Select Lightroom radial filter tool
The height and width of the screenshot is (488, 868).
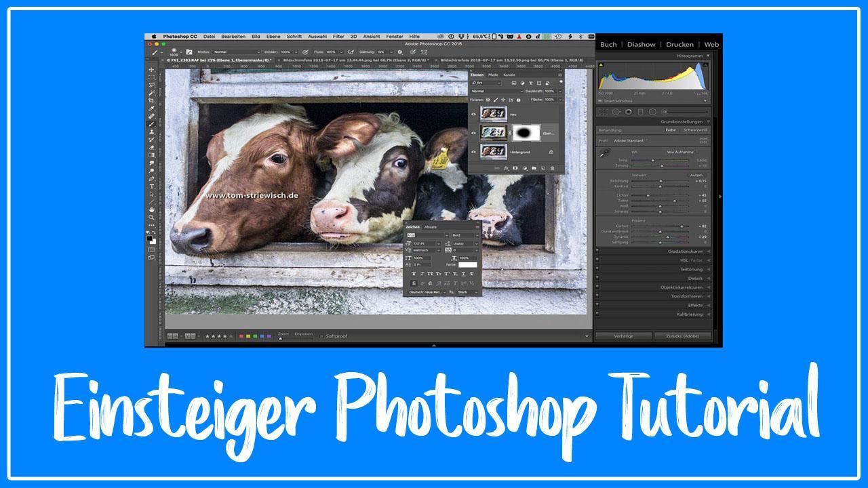[652, 112]
